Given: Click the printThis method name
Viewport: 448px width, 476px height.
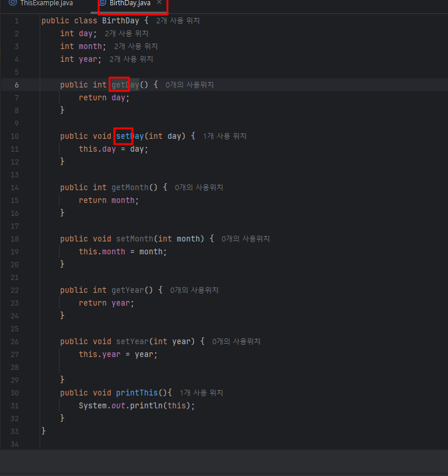Looking at the screenshot, I should pyautogui.click(x=137, y=393).
